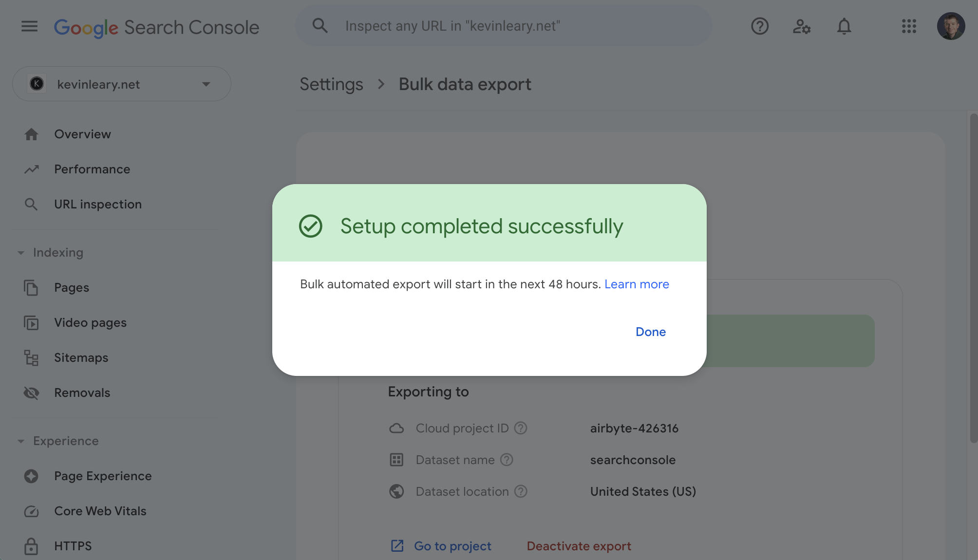Viewport: 978px width, 560px height.
Task: Open Settings from the breadcrumb
Action: point(331,84)
